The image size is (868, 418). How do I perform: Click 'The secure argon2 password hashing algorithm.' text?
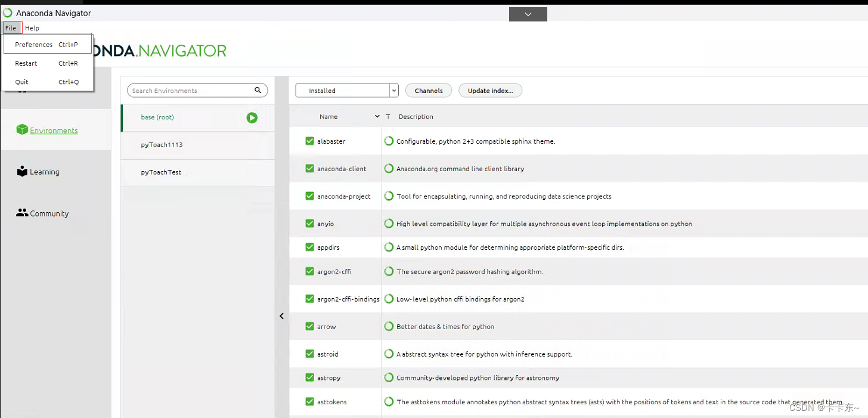pos(470,271)
